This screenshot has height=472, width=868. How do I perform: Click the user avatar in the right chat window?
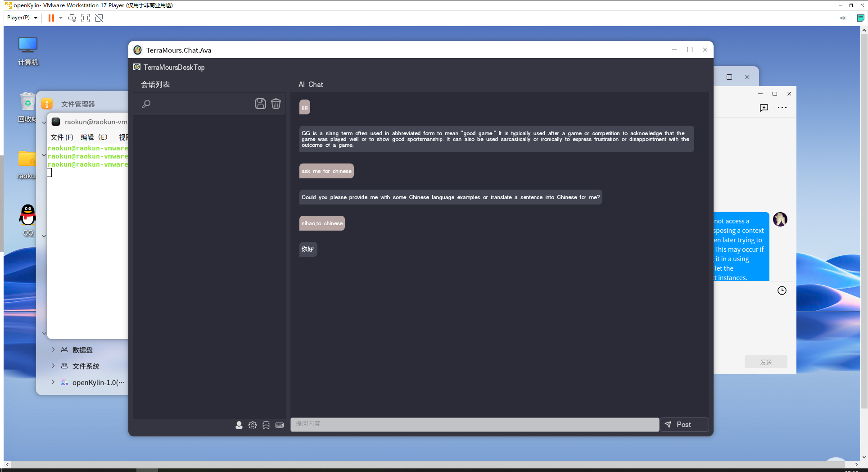click(x=780, y=219)
